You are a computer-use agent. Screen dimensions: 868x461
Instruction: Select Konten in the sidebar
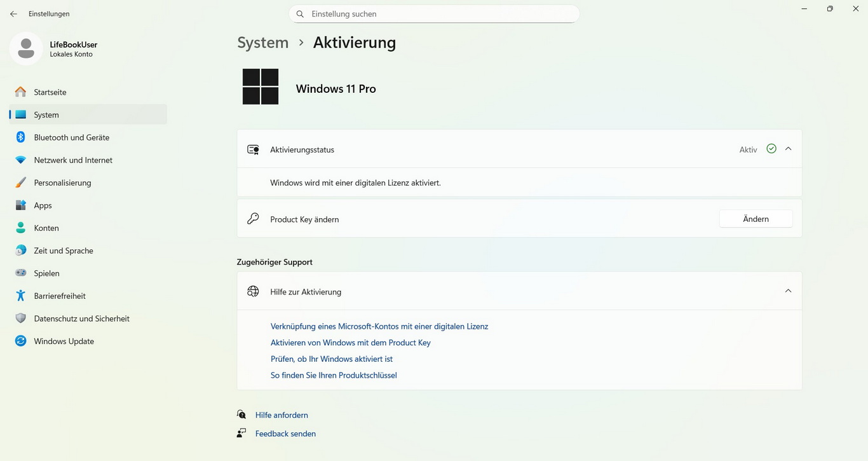pos(46,228)
